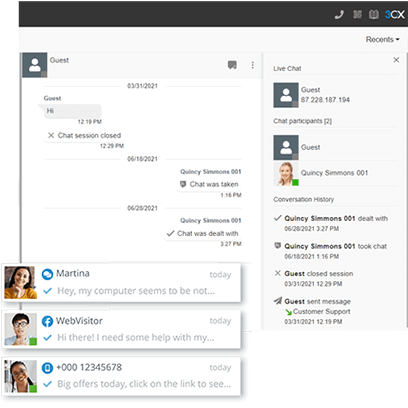Open the WebVisitor Facebook chat
Image resolution: width=408 pixels, height=408 pixels.
121,329
